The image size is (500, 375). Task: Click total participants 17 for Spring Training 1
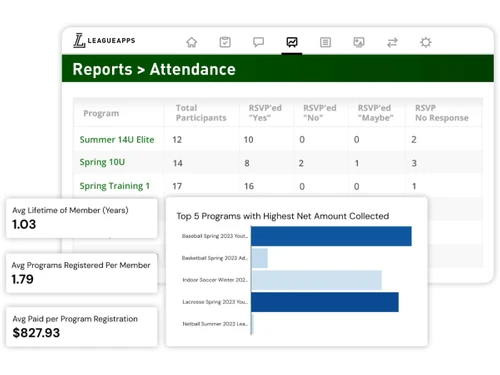pyautogui.click(x=177, y=186)
